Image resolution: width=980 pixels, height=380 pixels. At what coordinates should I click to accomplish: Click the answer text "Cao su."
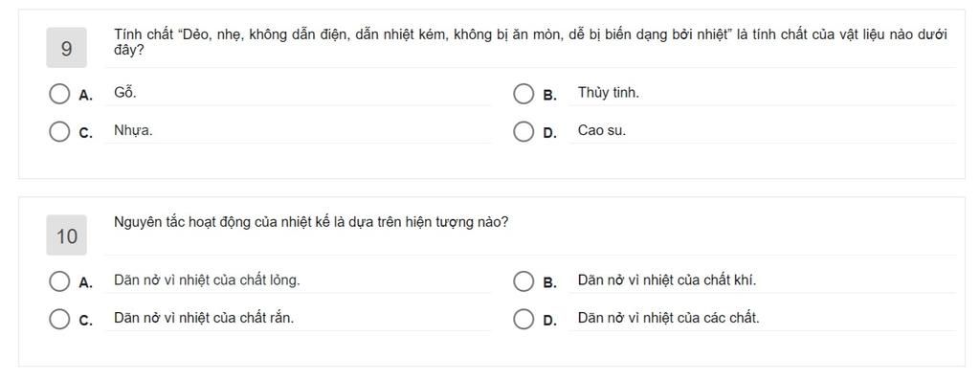(x=601, y=130)
